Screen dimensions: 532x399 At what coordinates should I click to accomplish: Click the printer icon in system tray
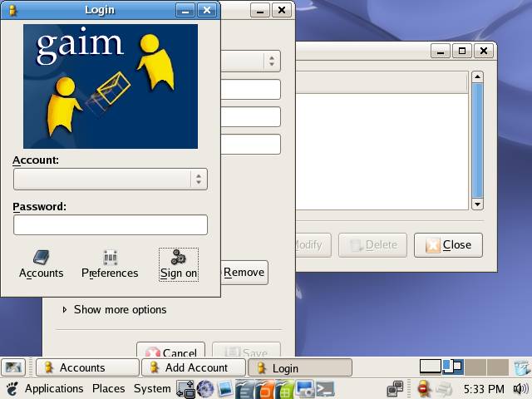click(x=445, y=389)
